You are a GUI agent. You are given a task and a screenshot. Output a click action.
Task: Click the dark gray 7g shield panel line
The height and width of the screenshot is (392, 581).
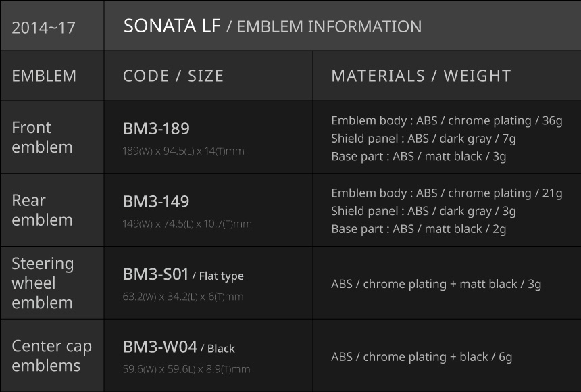(x=423, y=139)
